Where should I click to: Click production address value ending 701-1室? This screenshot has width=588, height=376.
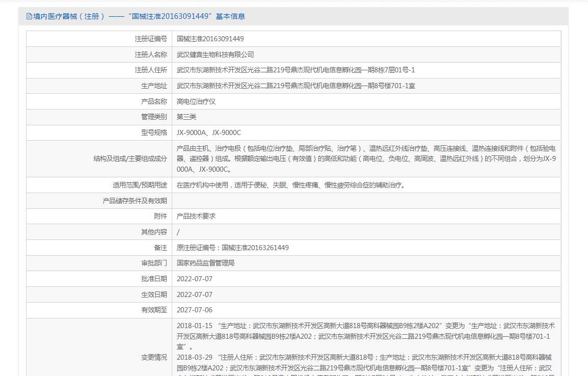pos(296,86)
